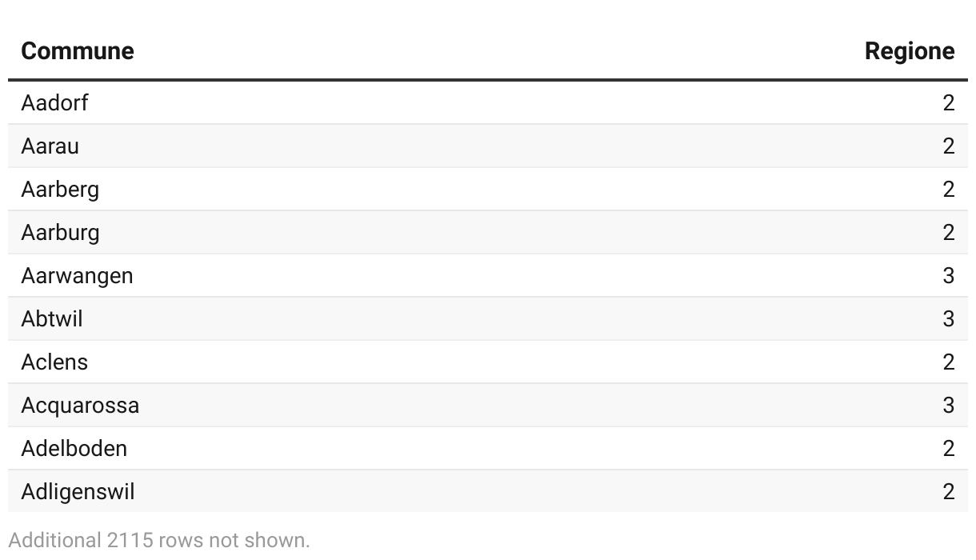976x560 pixels.
Task: Click the Aarberg commune name
Action: click(60, 190)
